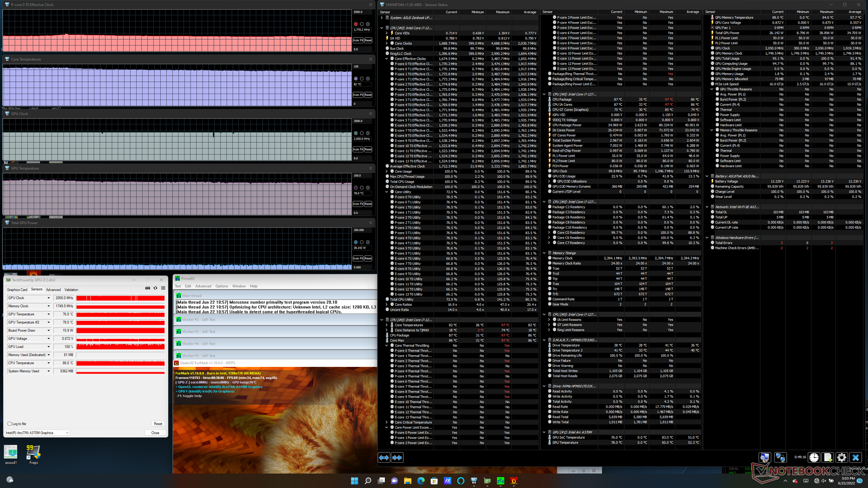
Task: Click HWiNFO left-right expand arrows icon
Action: click(384, 458)
